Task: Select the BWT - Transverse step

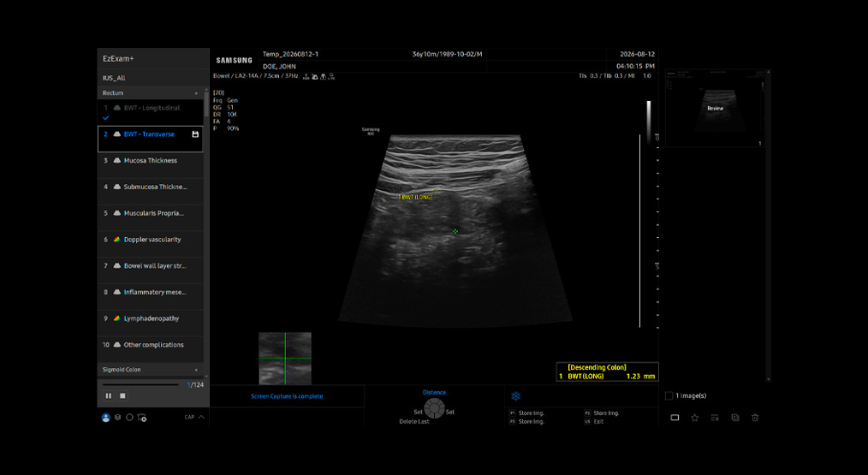Action: 151,139
